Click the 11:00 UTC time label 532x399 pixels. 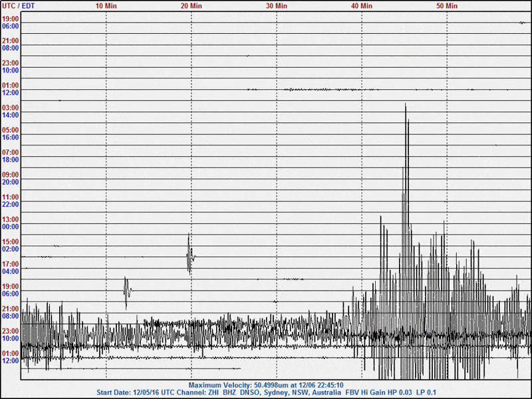coord(11,197)
